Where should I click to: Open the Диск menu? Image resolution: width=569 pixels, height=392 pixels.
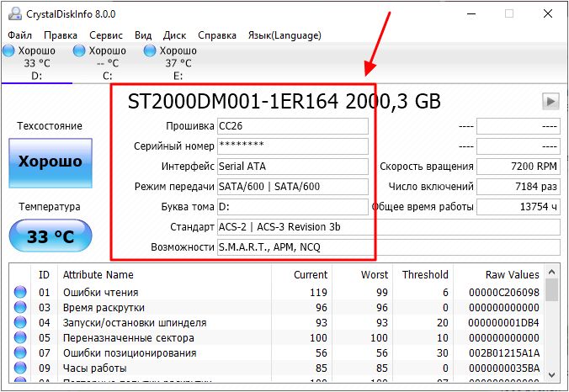click(x=174, y=35)
